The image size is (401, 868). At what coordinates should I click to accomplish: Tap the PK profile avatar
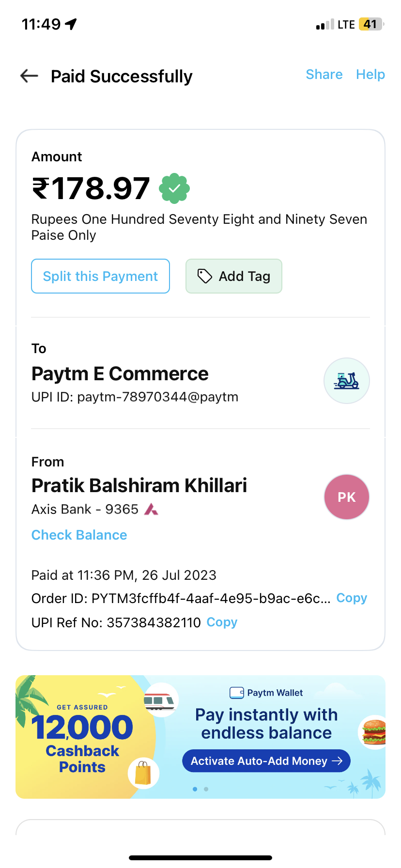click(x=346, y=497)
